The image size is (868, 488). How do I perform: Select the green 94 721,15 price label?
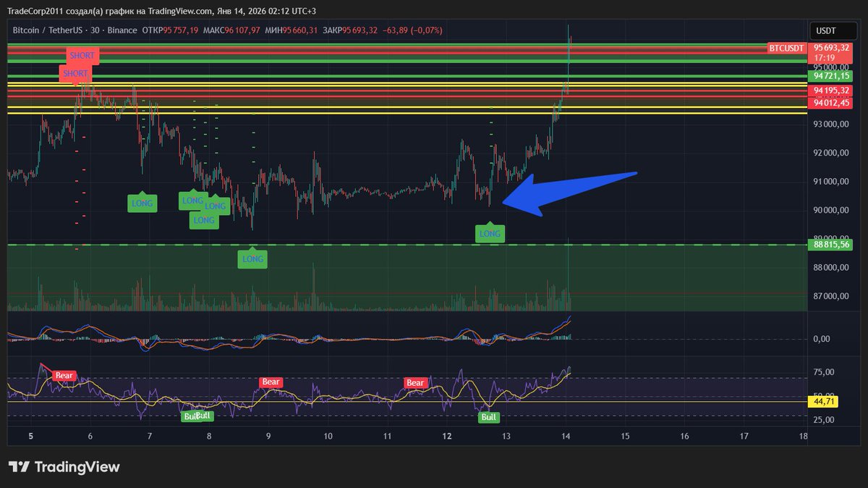[830, 75]
